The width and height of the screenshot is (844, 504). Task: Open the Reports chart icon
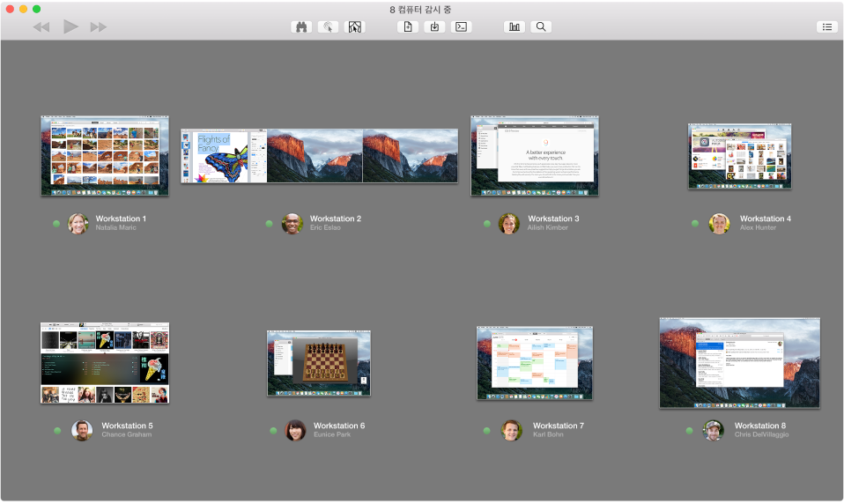coord(515,27)
